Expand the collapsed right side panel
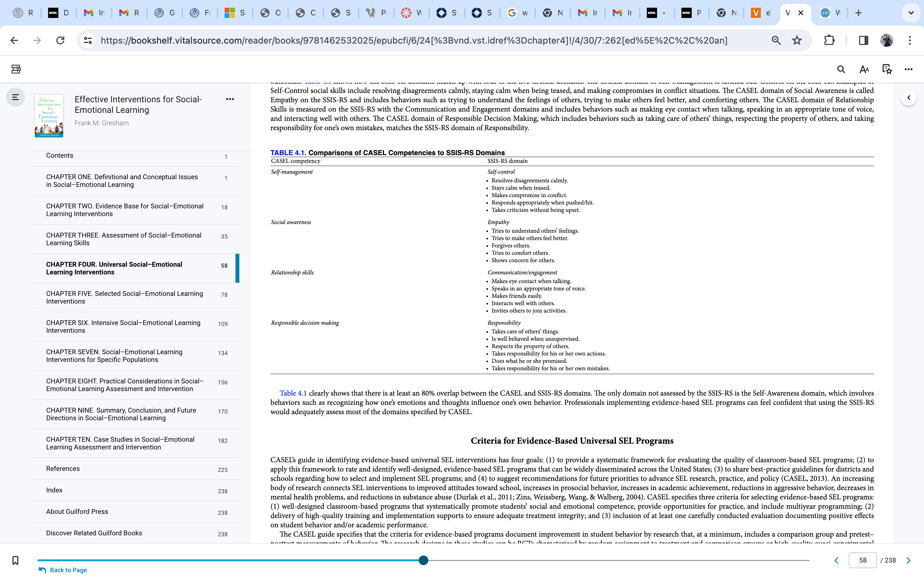Screen dimensions: 924x577 click(908, 98)
